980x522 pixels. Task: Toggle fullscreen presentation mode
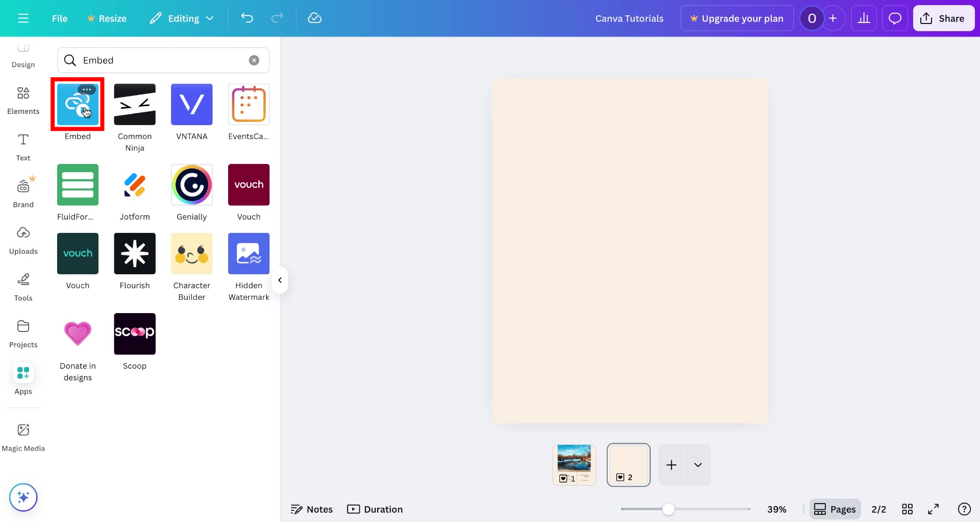[934, 509]
